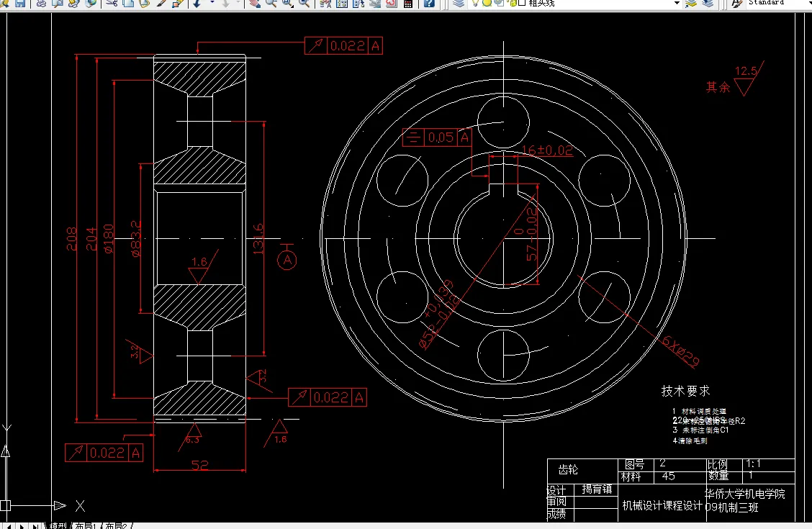
Task: Select the 12.5 roughness value text
Action: (x=746, y=71)
